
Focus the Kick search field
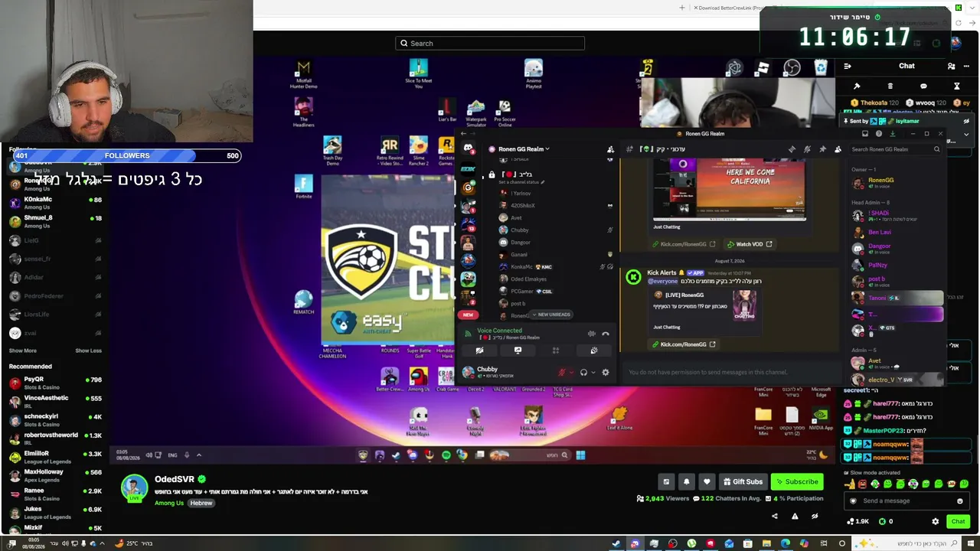coord(490,44)
